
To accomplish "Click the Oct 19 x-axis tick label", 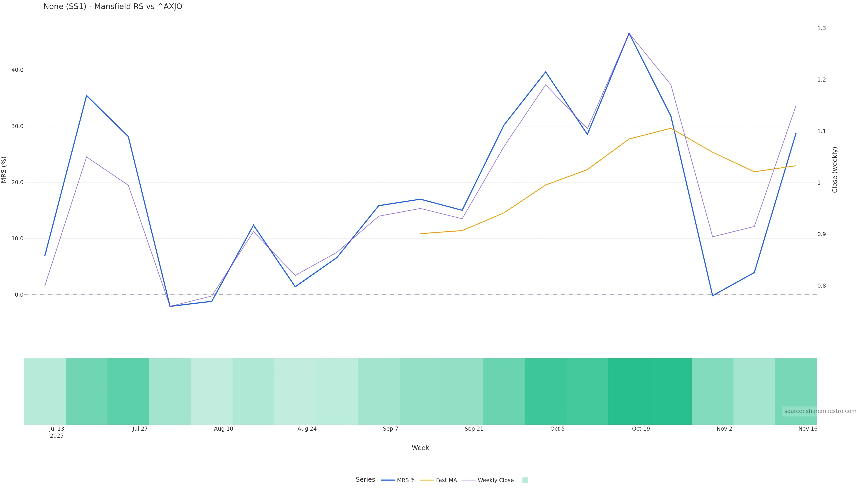I will click(641, 429).
